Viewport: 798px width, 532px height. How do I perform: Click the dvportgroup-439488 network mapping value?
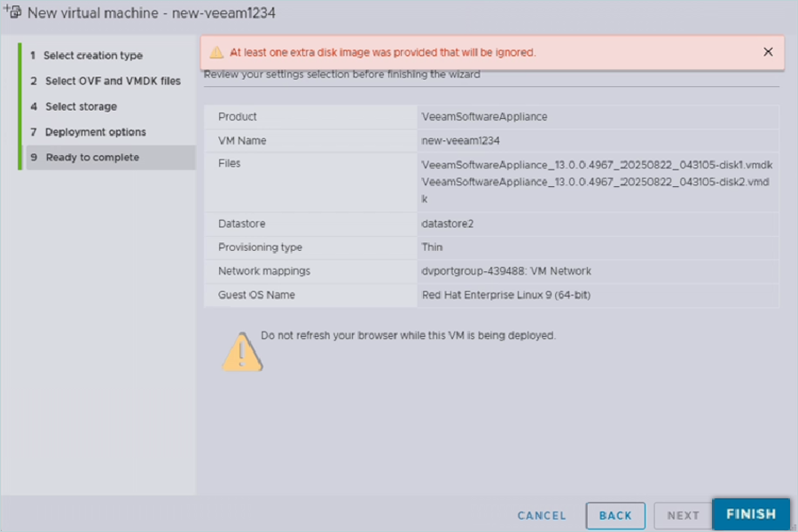[506, 271]
